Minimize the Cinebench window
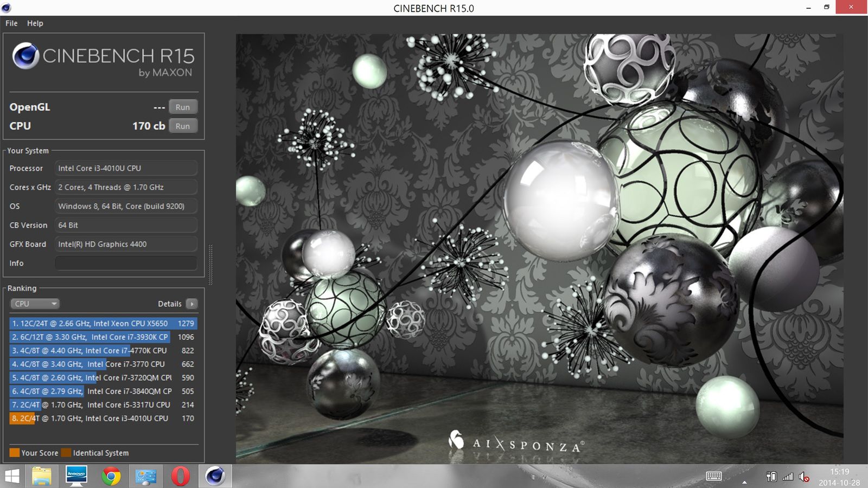 click(x=808, y=8)
